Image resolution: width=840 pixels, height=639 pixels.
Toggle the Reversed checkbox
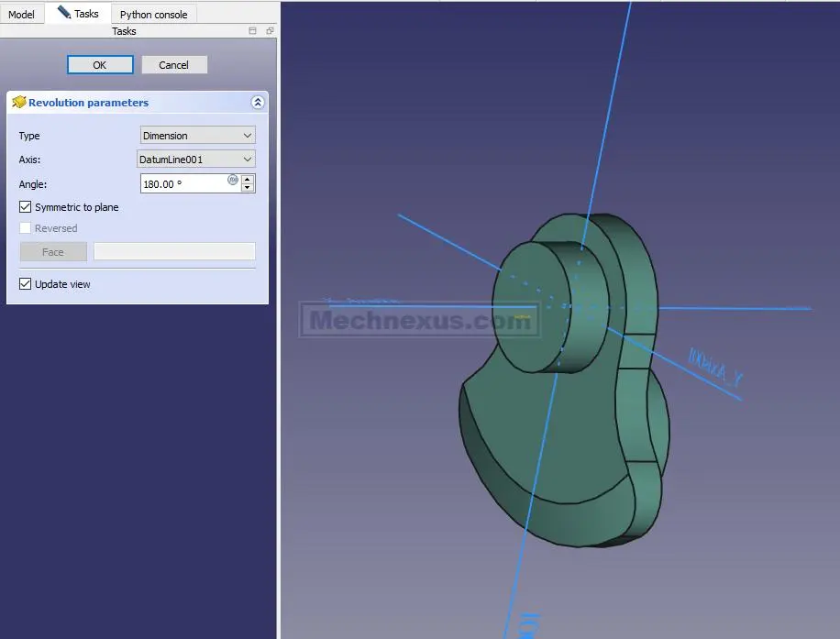pyautogui.click(x=26, y=228)
